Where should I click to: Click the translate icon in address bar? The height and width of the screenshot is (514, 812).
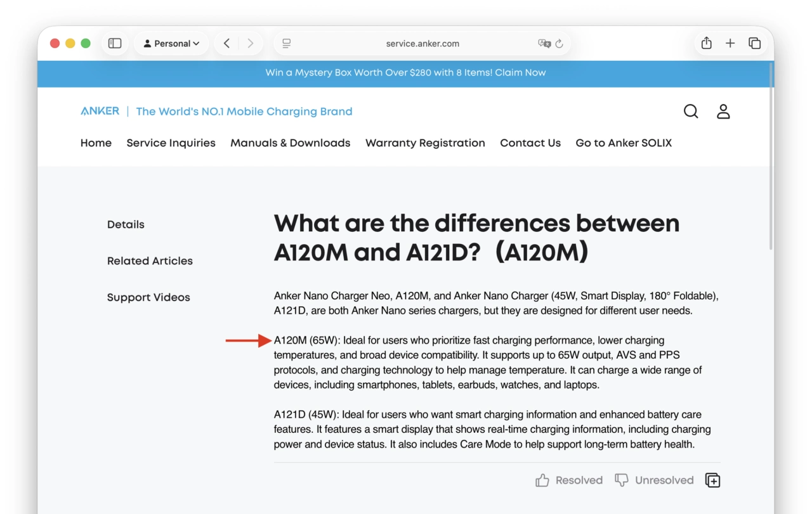coord(544,44)
